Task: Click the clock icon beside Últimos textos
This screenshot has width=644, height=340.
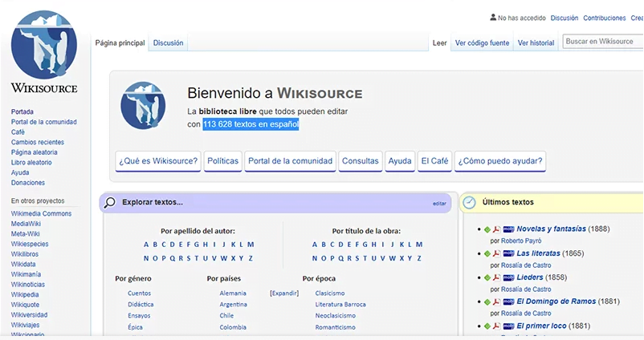Action: [x=469, y=202]
